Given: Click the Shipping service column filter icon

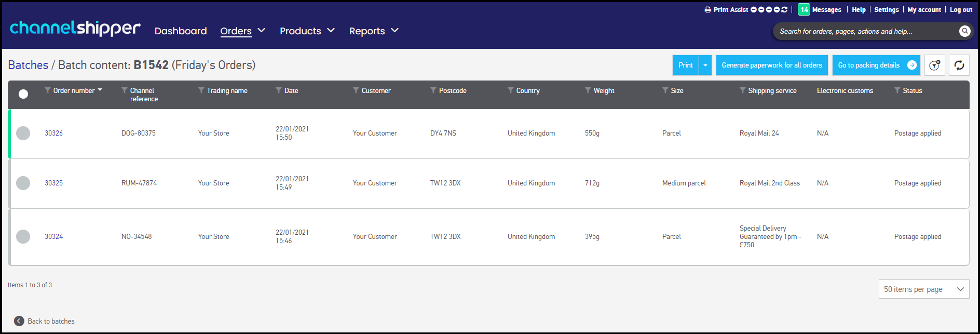Looking at the screenshot, I should [742, 90].
